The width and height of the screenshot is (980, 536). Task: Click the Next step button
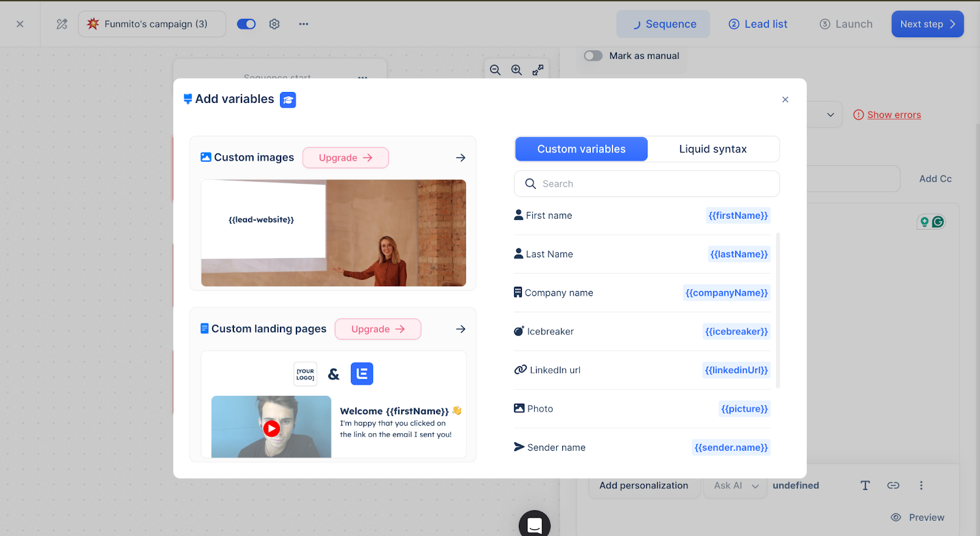point(927,24)
